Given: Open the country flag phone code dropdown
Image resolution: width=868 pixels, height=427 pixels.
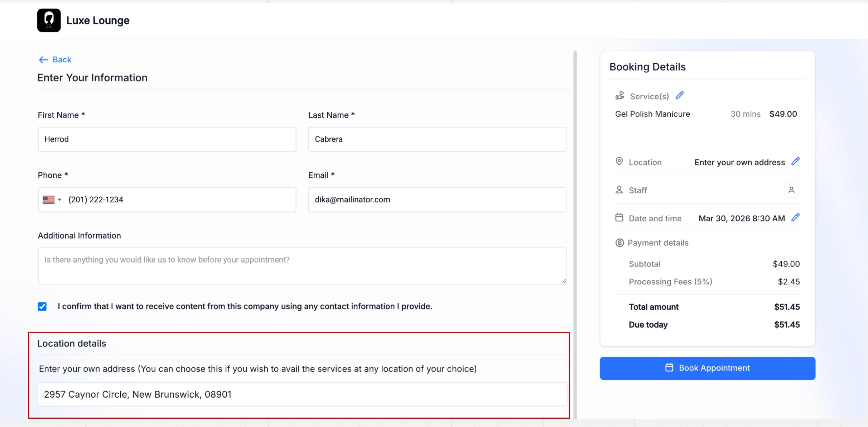Looking at the screenshot, I should [52, 200].
